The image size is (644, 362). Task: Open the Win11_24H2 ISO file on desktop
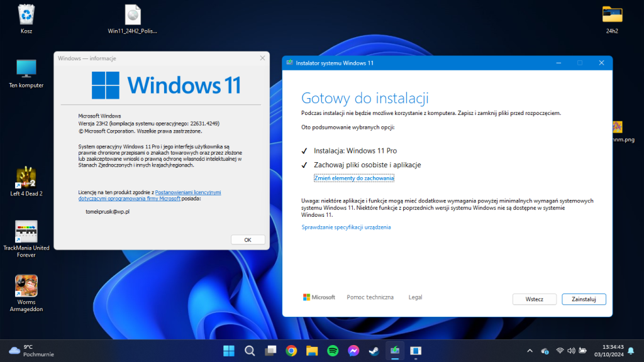tap(132, 16)
